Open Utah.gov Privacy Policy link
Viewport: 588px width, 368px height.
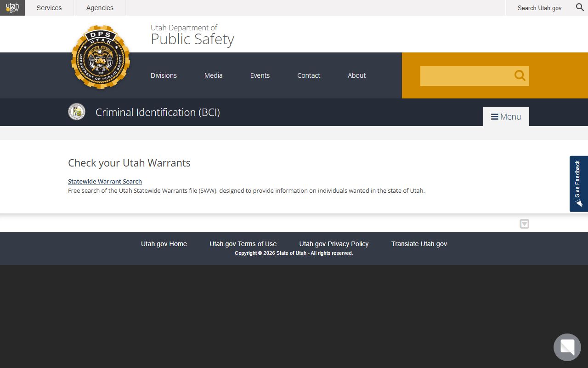tap(334, 244)
